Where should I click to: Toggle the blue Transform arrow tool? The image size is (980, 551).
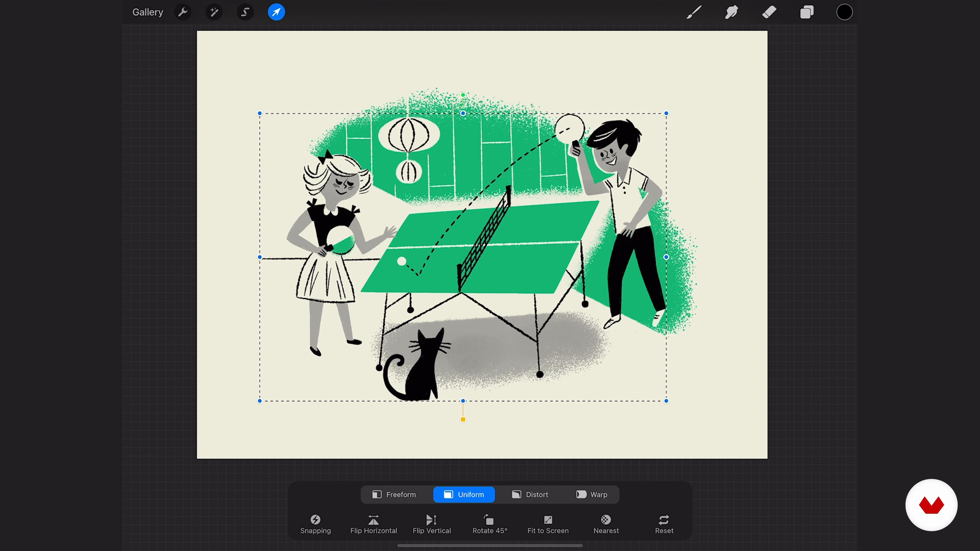tap(277, 12)
